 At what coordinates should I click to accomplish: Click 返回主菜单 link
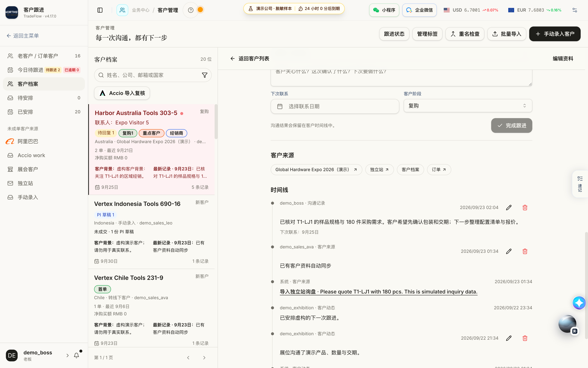point(23,36)
